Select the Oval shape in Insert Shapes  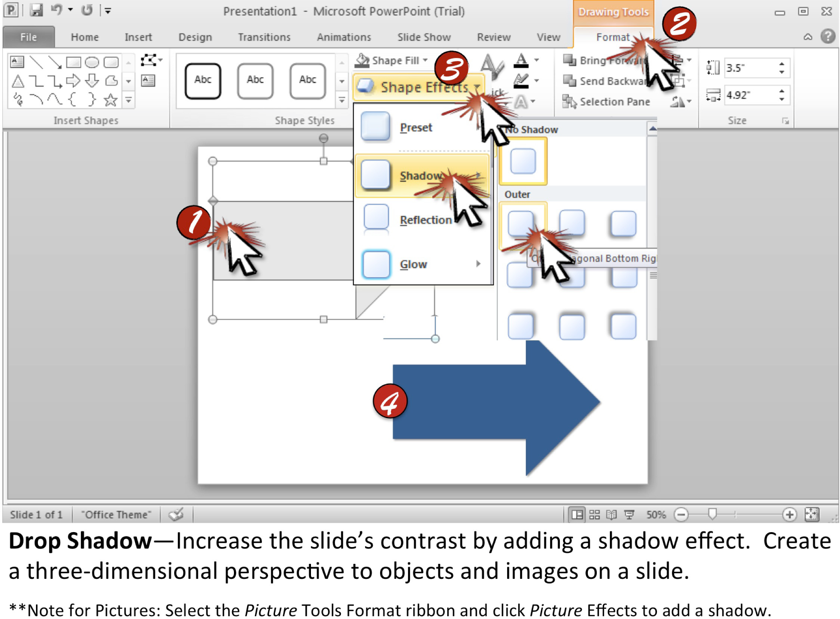point(92,62)
